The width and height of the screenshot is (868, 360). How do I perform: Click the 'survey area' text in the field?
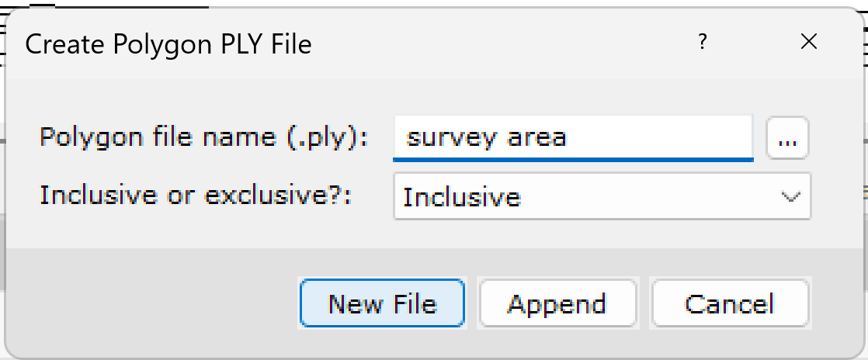point(486,138)
